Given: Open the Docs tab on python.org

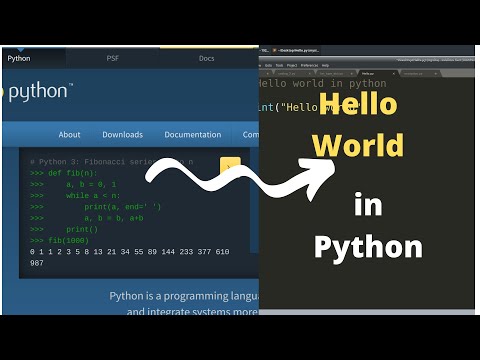Looking at the screenshot, I should (206, 58).
